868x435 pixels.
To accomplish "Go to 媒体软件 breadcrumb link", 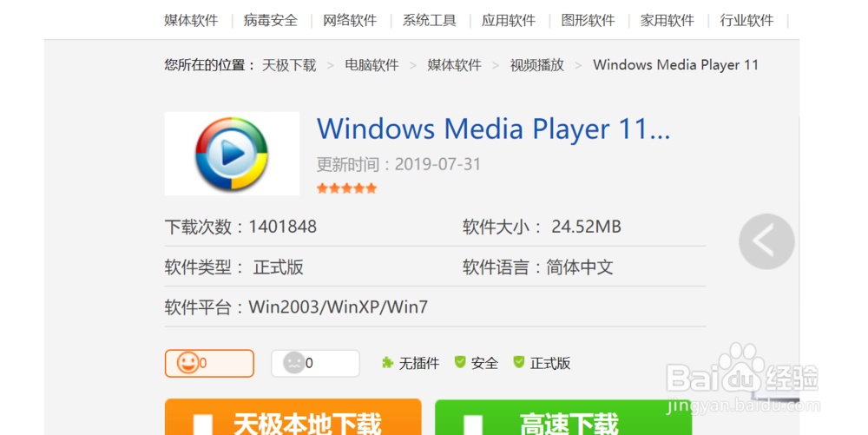I will [455, 65].
